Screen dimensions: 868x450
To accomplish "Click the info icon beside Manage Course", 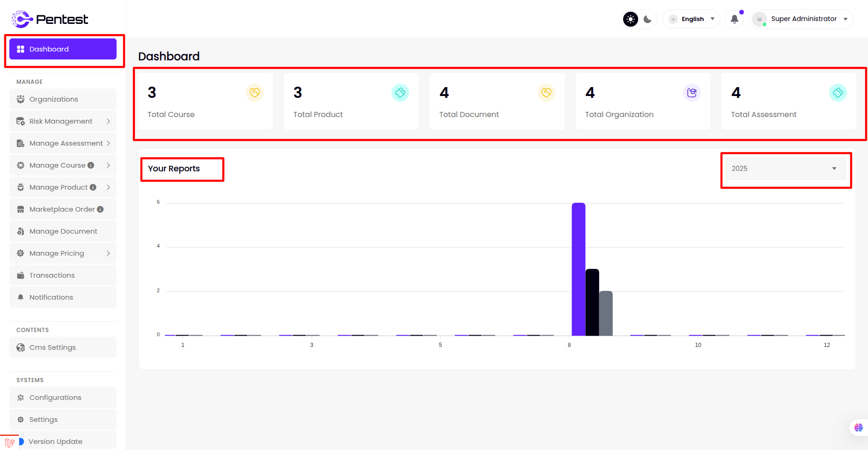I will (91, 165).
